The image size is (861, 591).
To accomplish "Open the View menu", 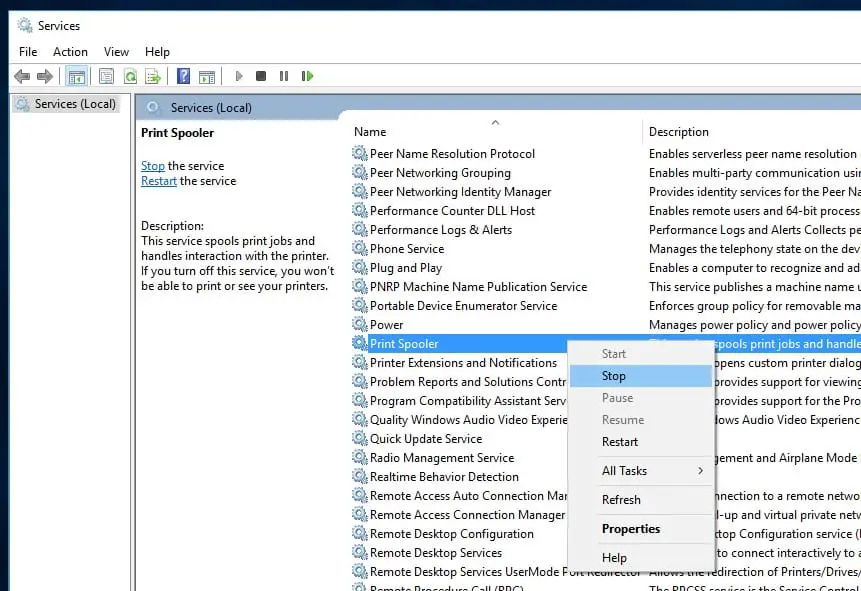I will tap(116, 52).
